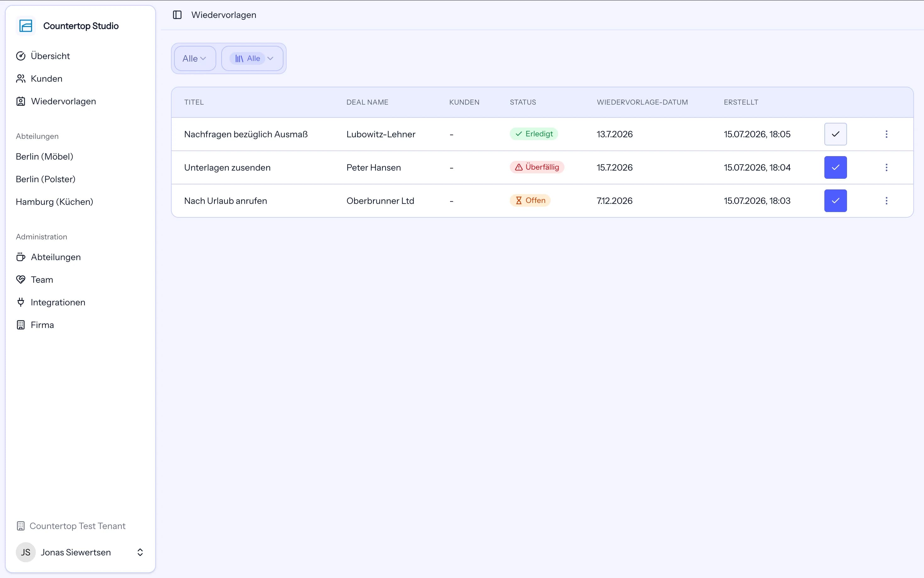Click the Countertop Studio logo icon
The width and height of the screenshot is (924, 578).
(26, 26)
